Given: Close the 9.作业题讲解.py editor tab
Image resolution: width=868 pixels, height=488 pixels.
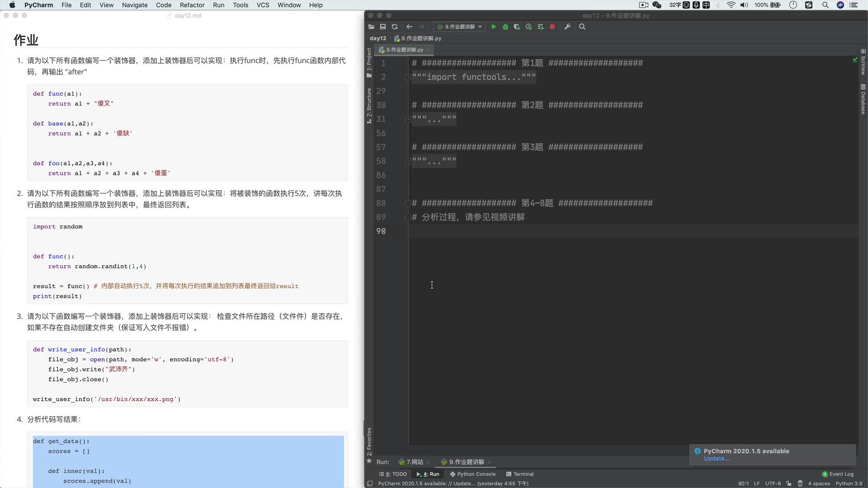Looking at the screenshot, I should [x=429, y=50].
